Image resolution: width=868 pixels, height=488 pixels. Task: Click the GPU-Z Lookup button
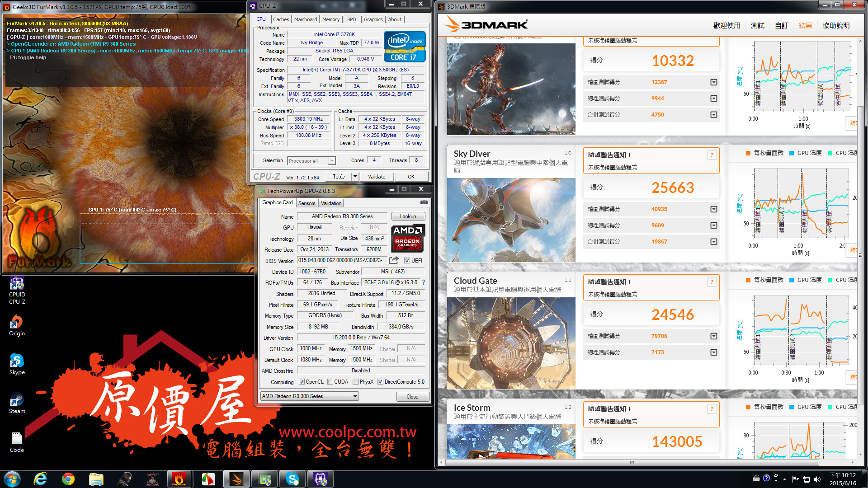[x=408, y=216]
